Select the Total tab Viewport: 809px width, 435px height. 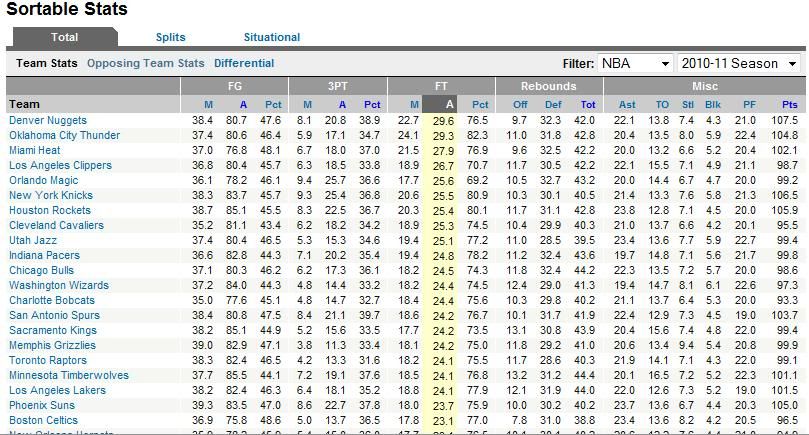pyautogui.click(x=64, y=37)
